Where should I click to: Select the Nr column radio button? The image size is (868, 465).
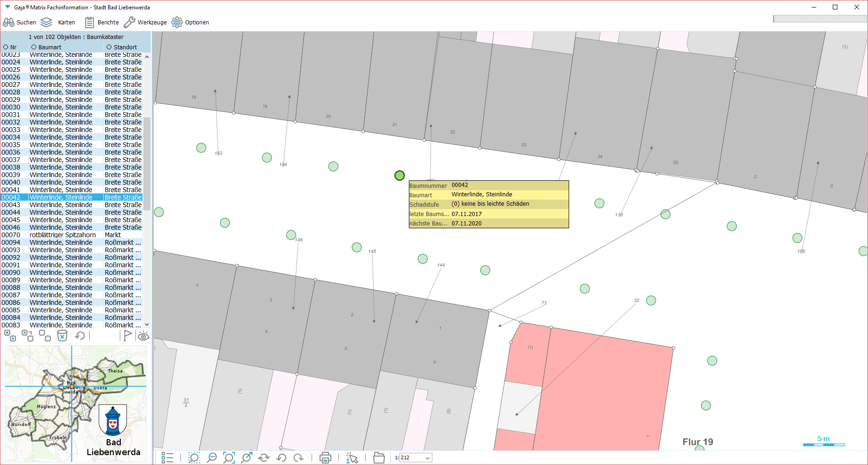6,47
